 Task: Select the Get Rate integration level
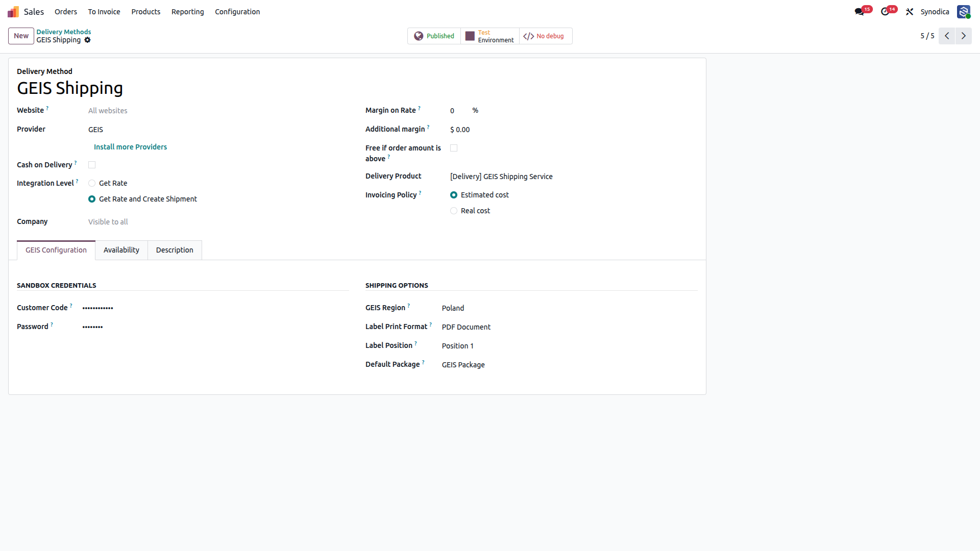click(x=92, y=183)
